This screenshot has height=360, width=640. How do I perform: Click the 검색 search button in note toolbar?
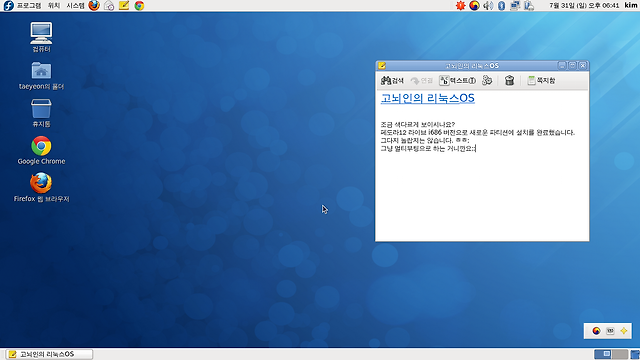392,81
